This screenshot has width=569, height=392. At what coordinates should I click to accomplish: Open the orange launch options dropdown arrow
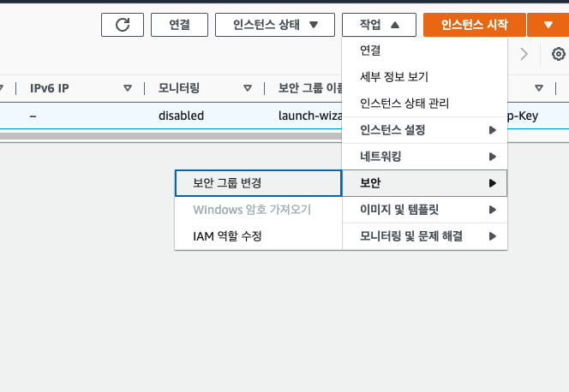click(548, 25)
